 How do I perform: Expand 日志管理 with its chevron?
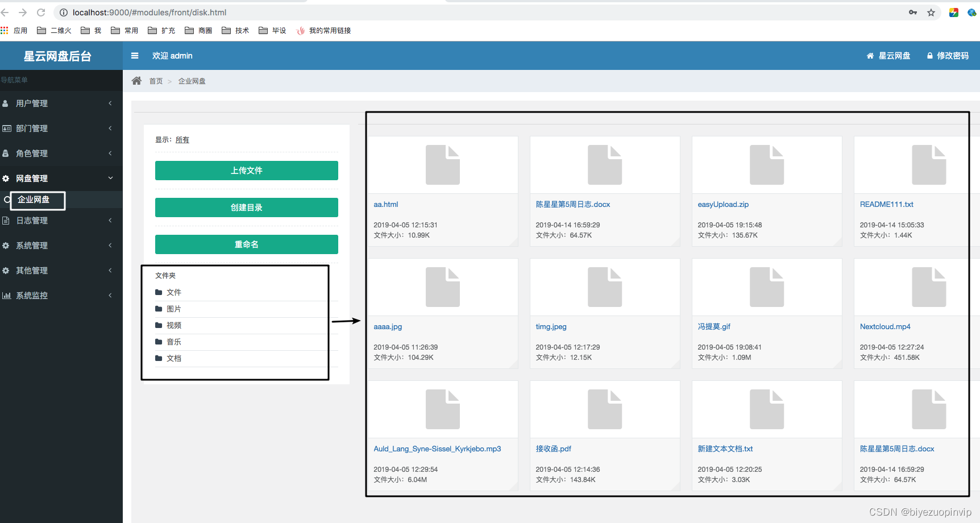point(110,221)
